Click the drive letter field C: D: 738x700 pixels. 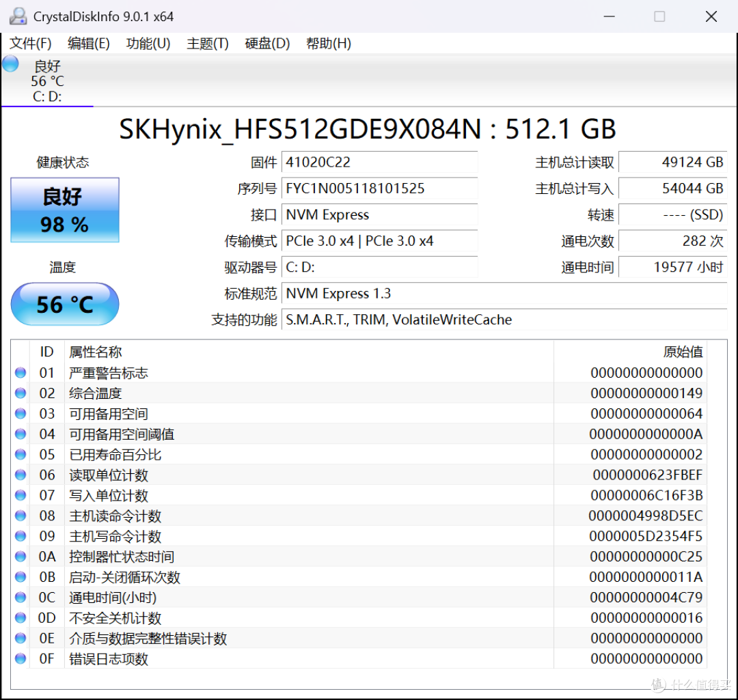[x=379, y=267]
